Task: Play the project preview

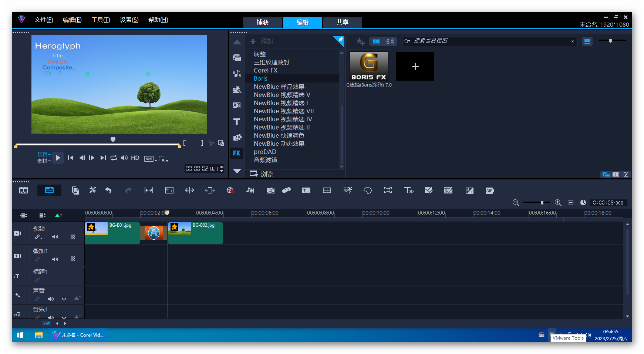Action: 58,158
